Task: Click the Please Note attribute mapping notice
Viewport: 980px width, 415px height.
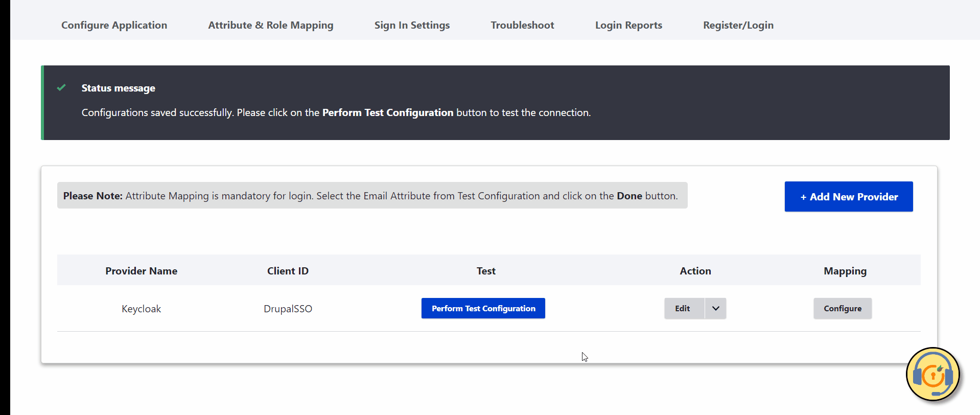Action: pos(371,196)
